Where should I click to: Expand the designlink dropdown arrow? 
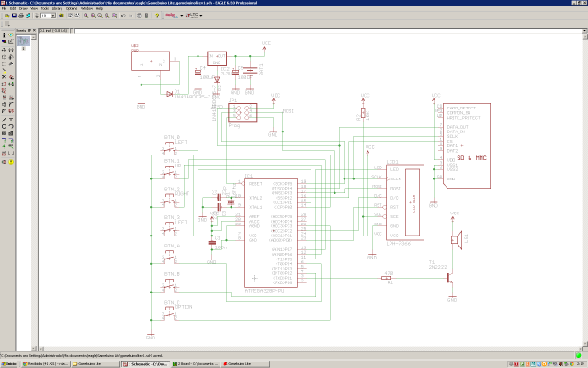182,16
